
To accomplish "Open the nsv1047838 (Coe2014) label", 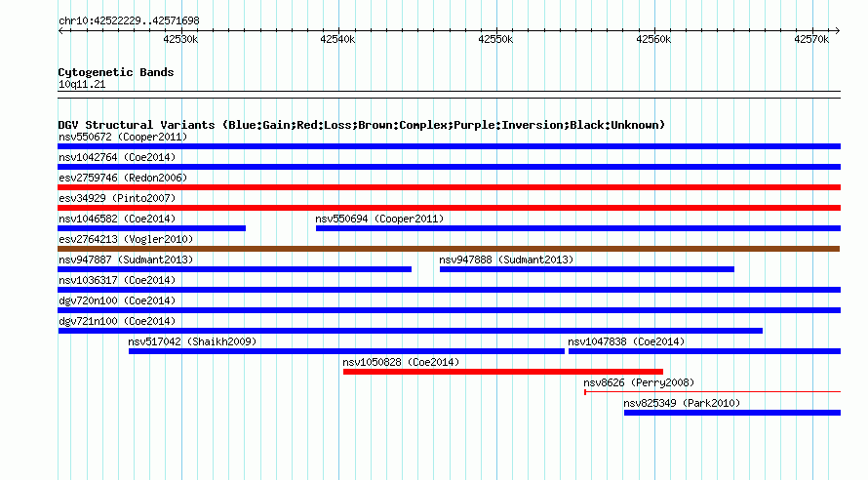I will click(x=626, y=341).
